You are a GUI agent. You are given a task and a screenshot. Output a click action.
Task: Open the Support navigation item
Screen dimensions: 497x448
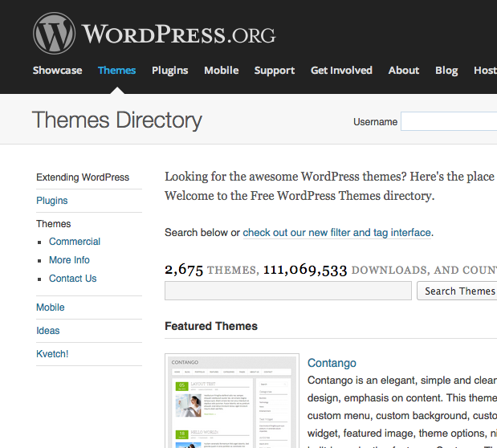[x=275, y=71]
